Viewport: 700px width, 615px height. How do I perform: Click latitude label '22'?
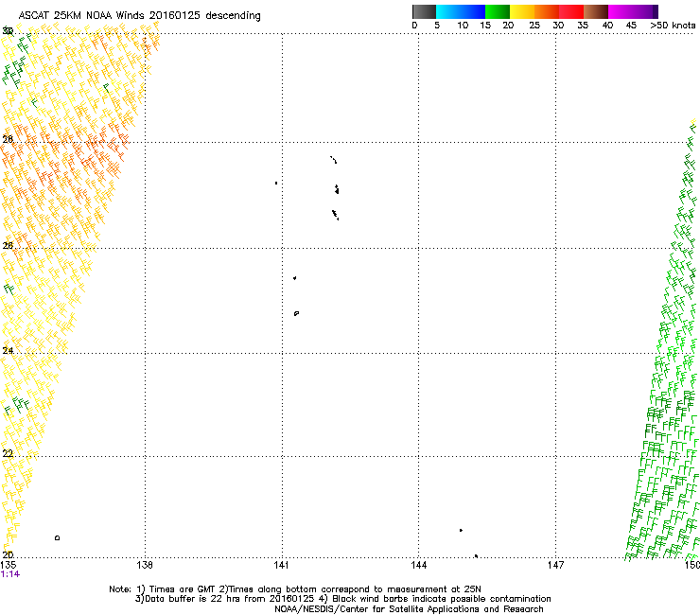8,454
